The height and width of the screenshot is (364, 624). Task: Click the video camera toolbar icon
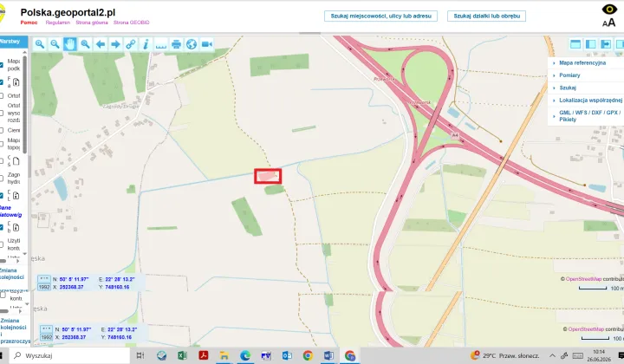[206, 44]
